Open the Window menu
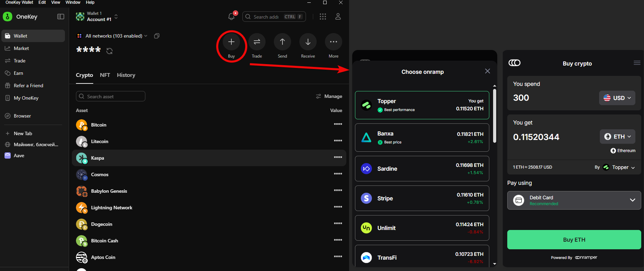644x271 pixels. pyautogui.click(x=73, y=2)
